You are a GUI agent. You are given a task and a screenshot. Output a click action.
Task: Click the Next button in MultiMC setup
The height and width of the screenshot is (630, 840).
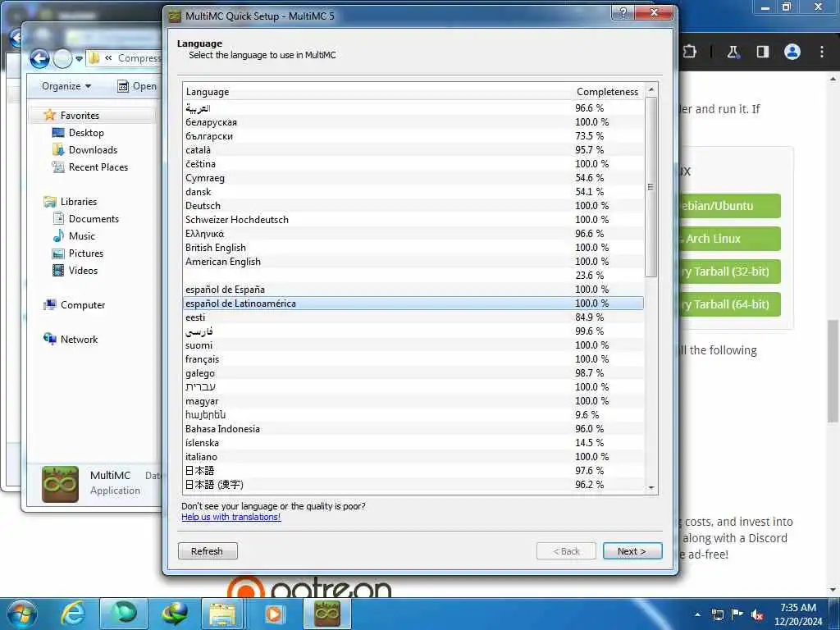click(632, 550)
